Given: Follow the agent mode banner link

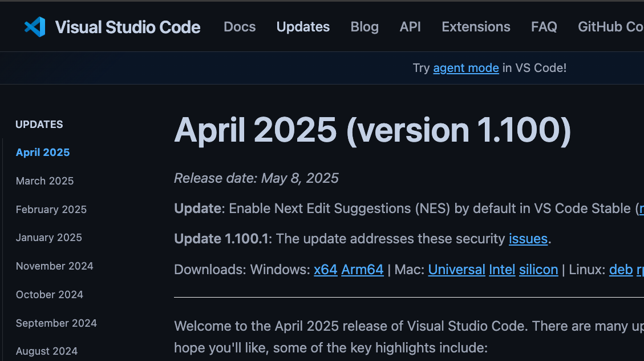Looking at the screenshot, I should 466,68.
